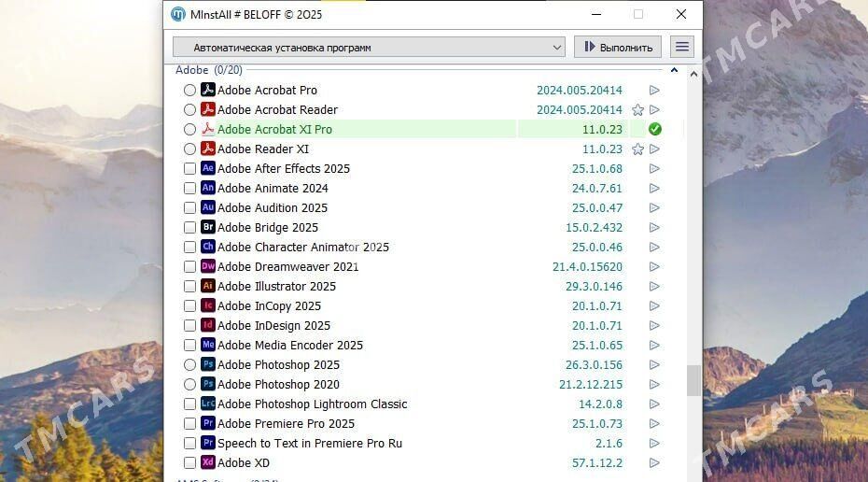
Task: Click the Adobe InCopy 2025 label
Action: (269, 306)
